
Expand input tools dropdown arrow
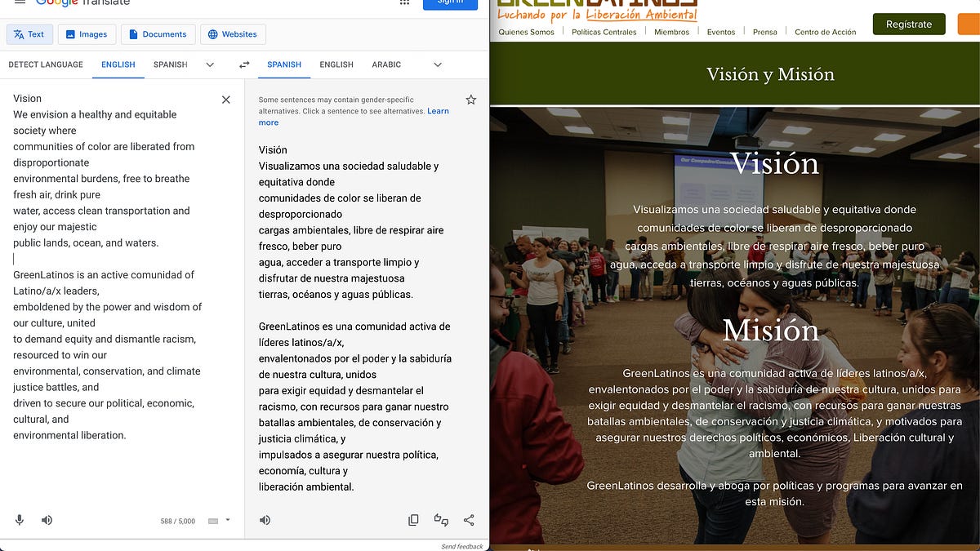tap(228, 520)
